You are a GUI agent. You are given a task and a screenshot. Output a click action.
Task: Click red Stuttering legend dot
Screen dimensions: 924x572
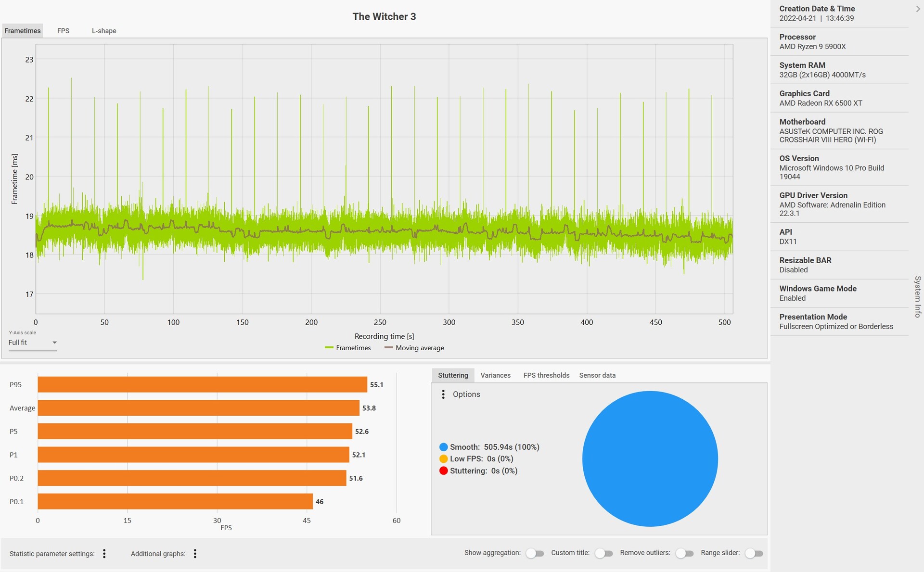point(443,470)
